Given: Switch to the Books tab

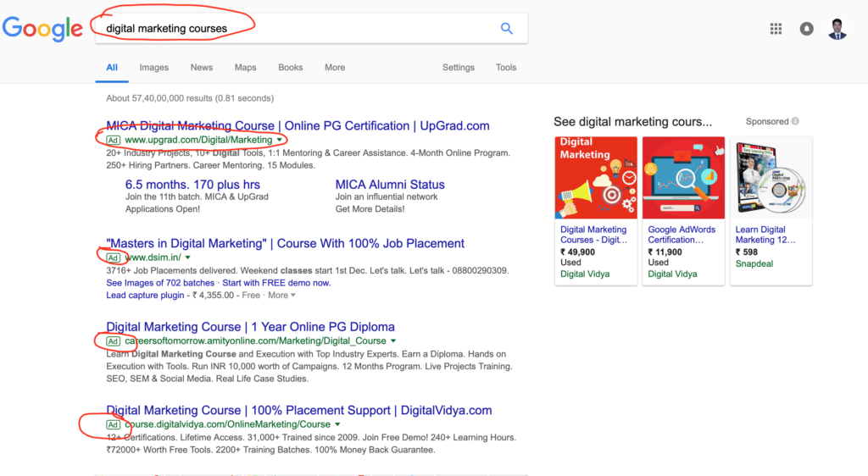Looking at the screenshot, I should (290, 68).
